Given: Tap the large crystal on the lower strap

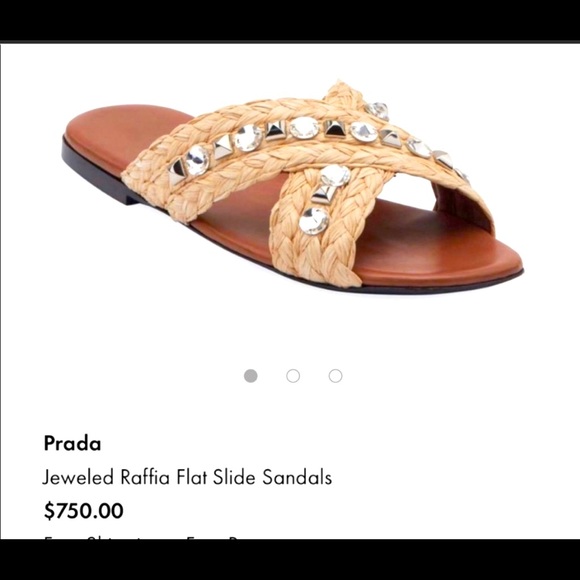Looking at the screenshot, I should click(314, 221).
